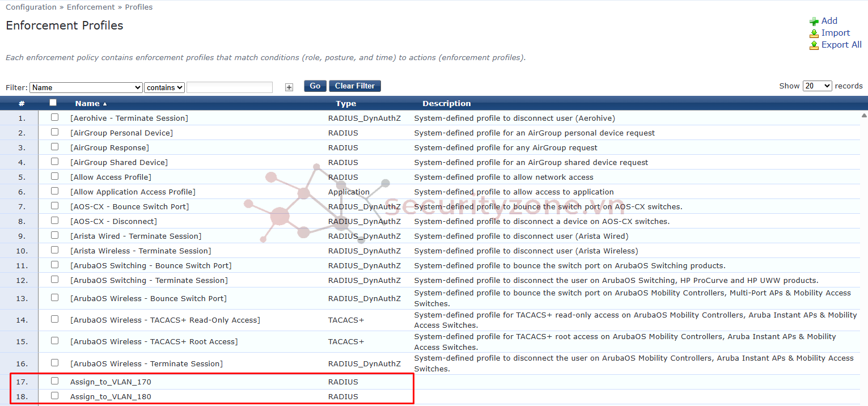Screen dimensions: 868x406
Task: Check the box for [Aerohive - Terminate Session]
Action: pos(54,117)
